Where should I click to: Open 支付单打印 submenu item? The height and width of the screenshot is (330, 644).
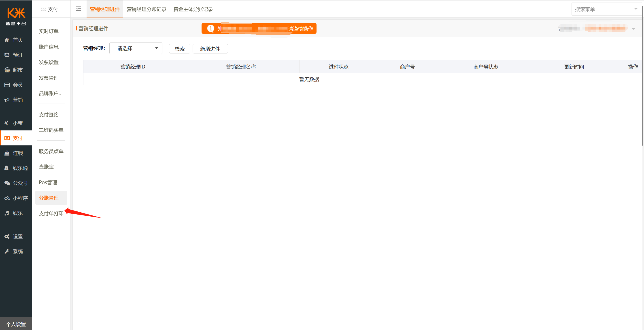point(51,213)
